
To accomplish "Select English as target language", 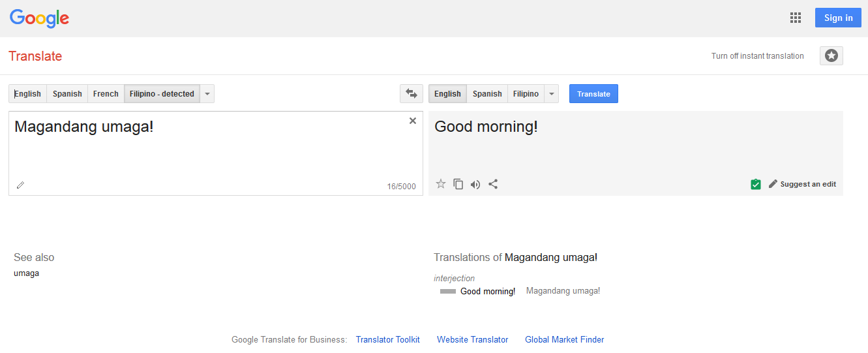I will click(x=447, y=94).
